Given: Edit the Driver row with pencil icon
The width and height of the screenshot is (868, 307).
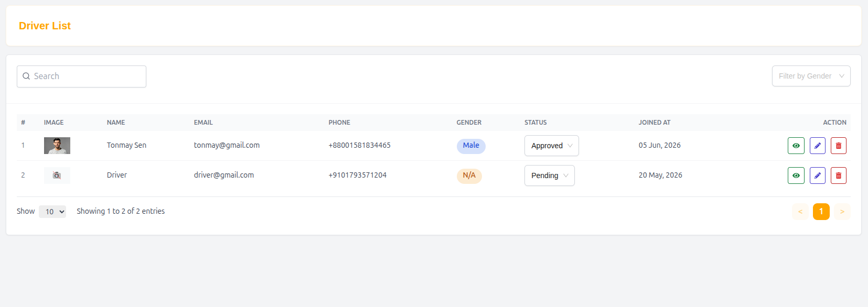Looking at the screenshot, I should [x=817, y=176].
